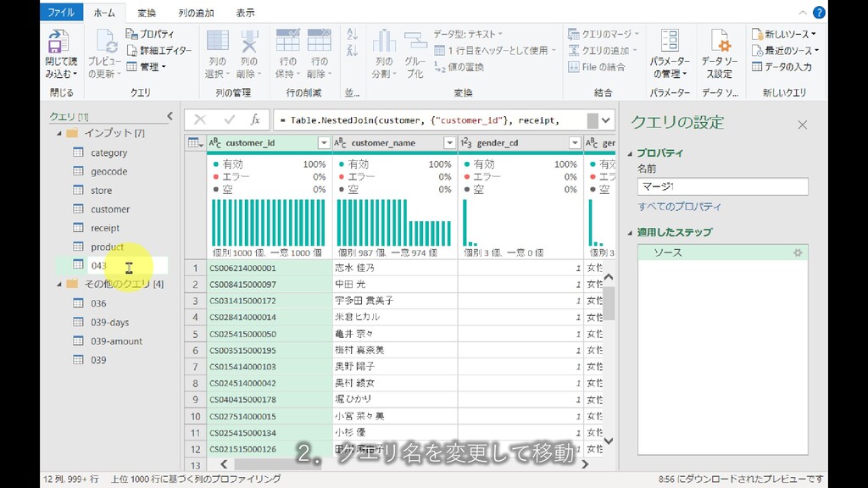Viewport: 868px width, 488px height.
Task: Click the Close & Load (閉じて読み込む) icon
Action: [58, 42]
